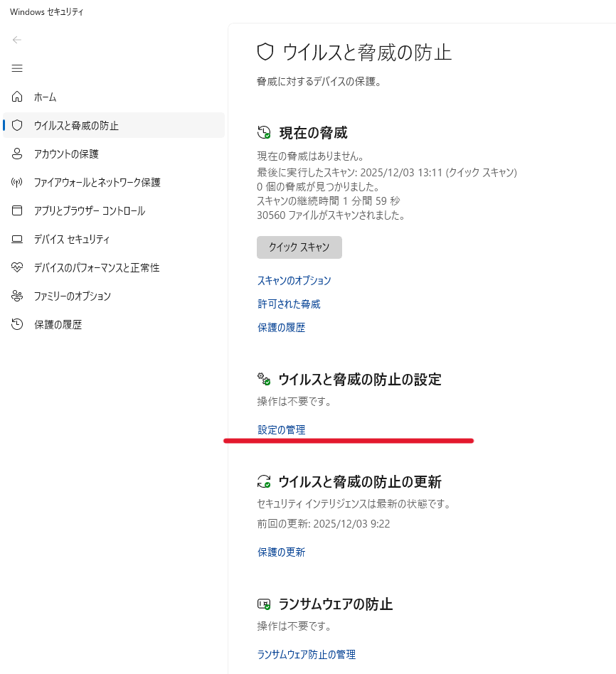The height and width of the screenshot is (674, 616).
Task: Select ウイルスと脅威の防止 in the navigation pane
Action: [78, 125]
